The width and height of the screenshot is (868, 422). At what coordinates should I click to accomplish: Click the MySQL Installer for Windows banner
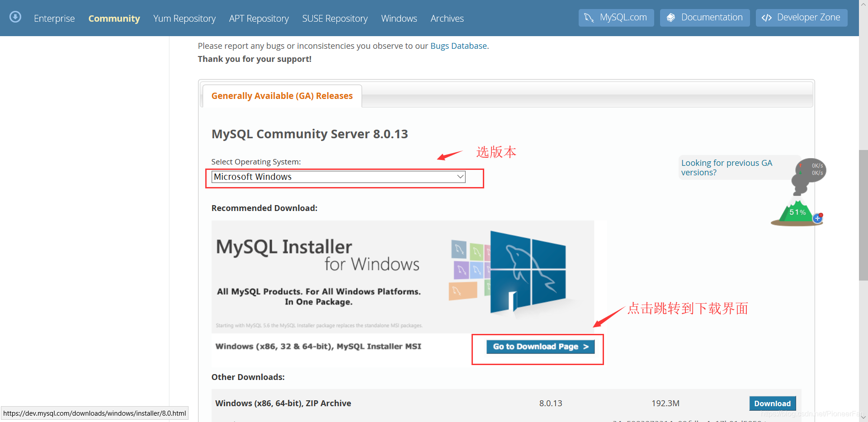point(402,277)
